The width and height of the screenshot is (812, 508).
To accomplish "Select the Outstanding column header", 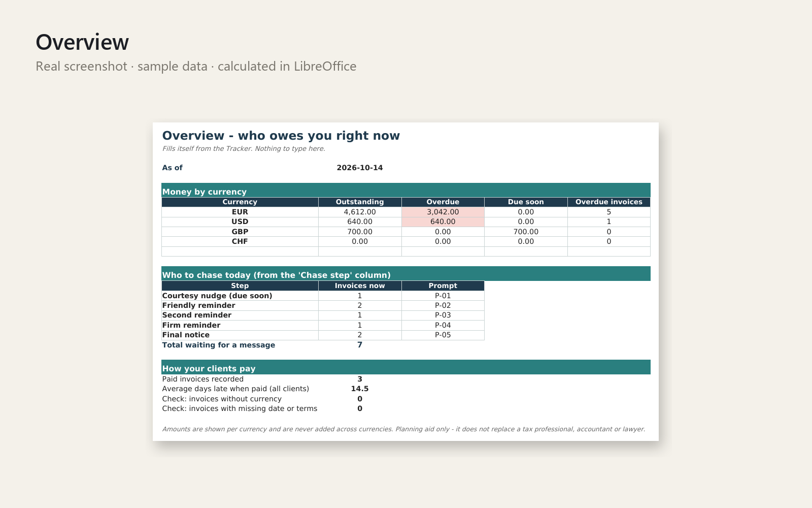I will [x=360, y=202].
